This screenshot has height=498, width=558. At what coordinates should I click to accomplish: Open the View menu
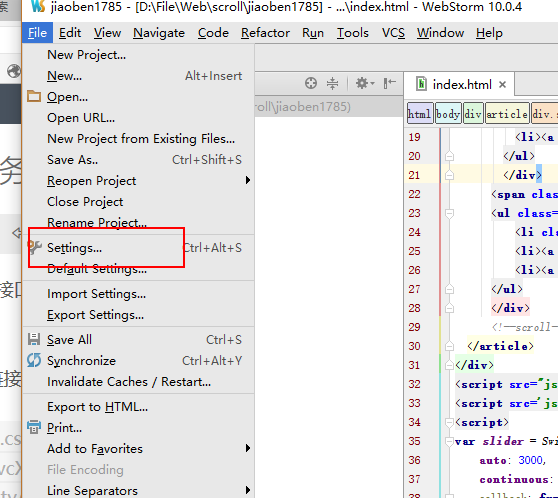[107, 33]
